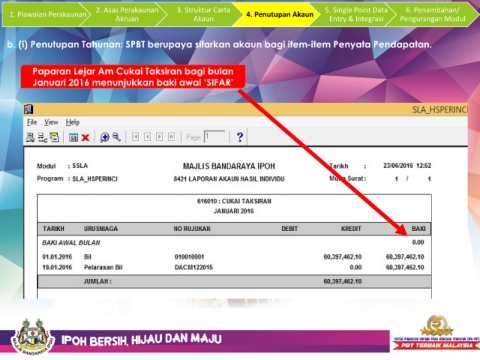The height and width of the screenshot is (360, 480).
Task: Click the Page number input field
Action: coord(214,137)
